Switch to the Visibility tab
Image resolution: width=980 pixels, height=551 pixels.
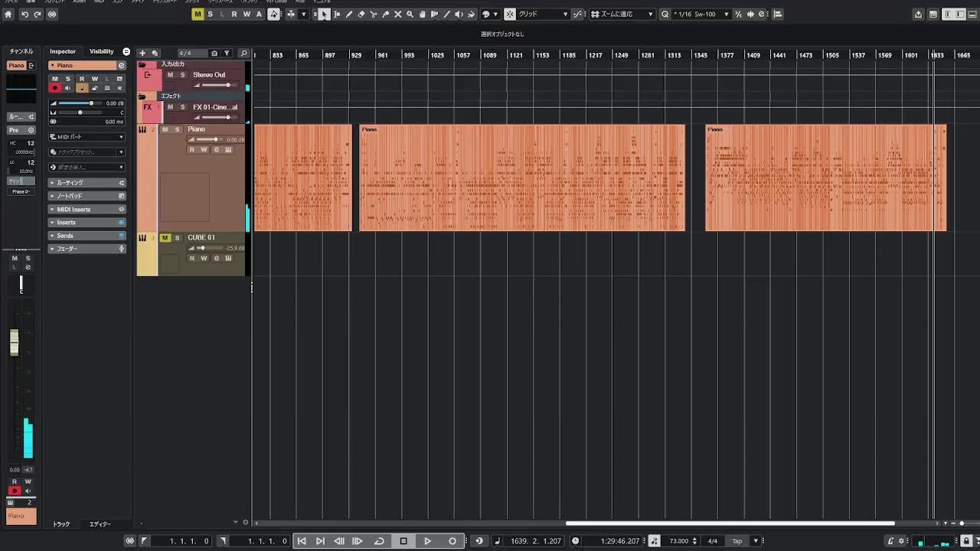(x=101, y=51)
